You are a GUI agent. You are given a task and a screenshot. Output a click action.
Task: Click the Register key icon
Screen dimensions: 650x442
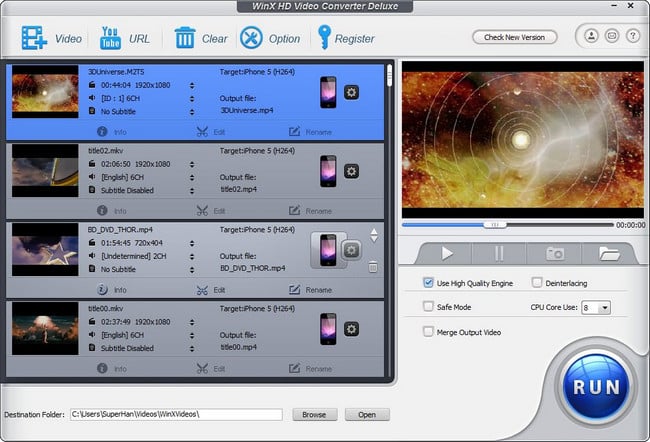[324, 37]
